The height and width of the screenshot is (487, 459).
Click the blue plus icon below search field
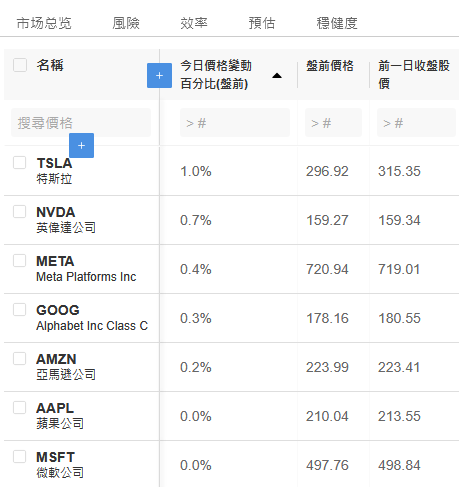[x=81, y=145]
